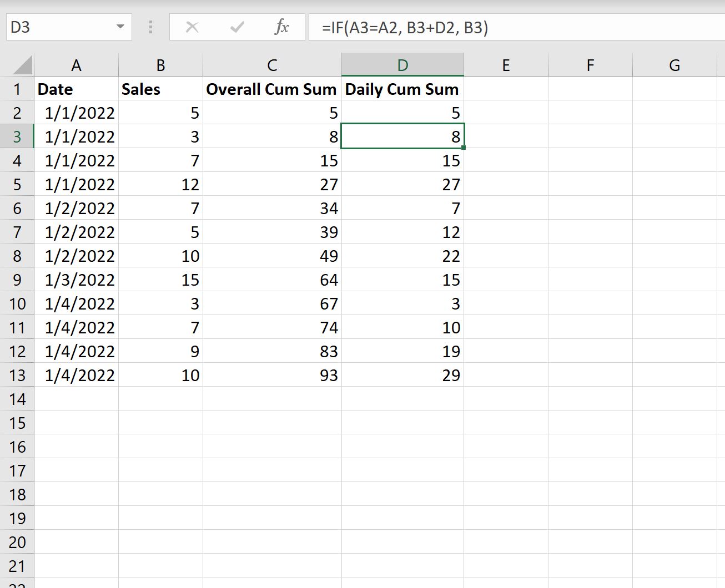The image size is (725, 588).
Task: Select the Sales header cell
Action: pos(160,89)
